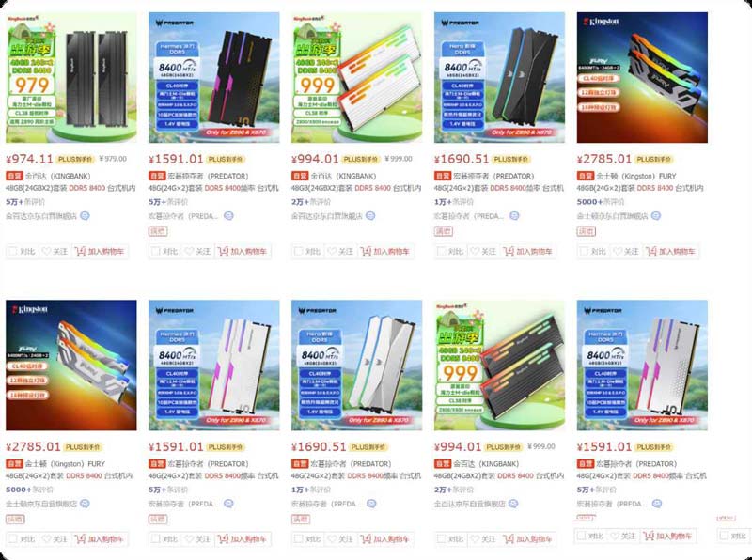Tick the 对比 checkbox for black Kingston FURY ¥2785.01
Screen dimensions: 752x560
pos(584,251)
